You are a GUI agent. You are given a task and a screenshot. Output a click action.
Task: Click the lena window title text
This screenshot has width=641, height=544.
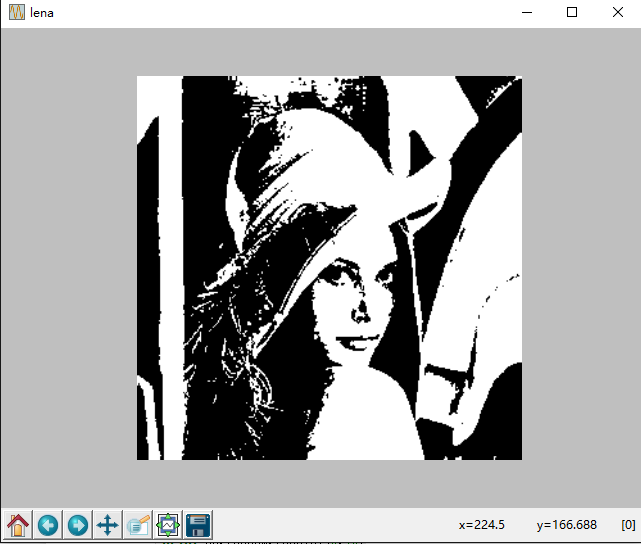42,13
